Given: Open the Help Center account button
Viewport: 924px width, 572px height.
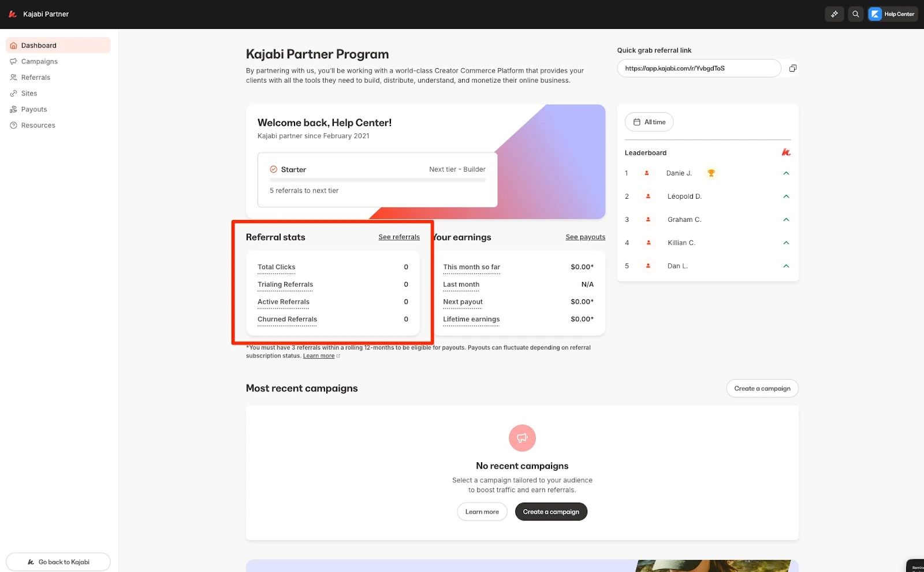Looking at the screenshot, I should (x=893, y=14).
